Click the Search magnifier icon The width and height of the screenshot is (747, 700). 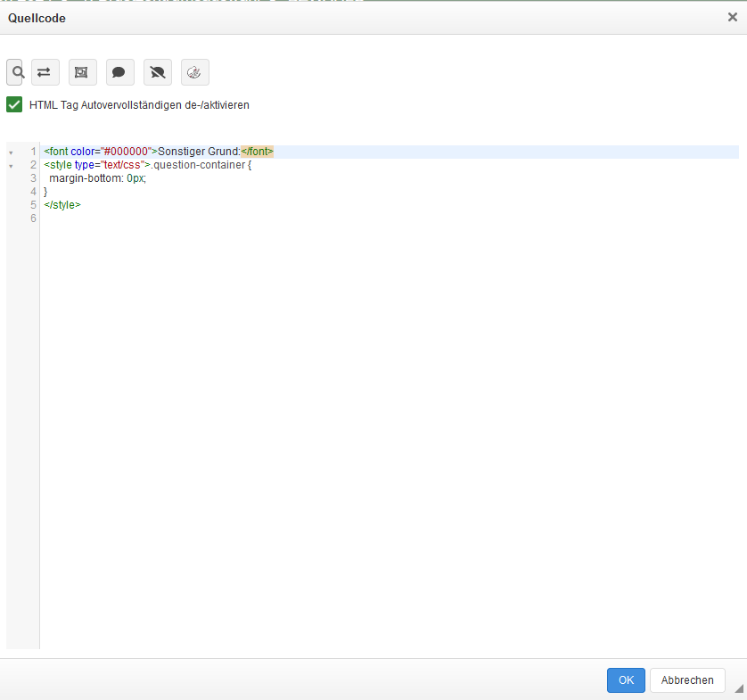click(x=16, y=72)
